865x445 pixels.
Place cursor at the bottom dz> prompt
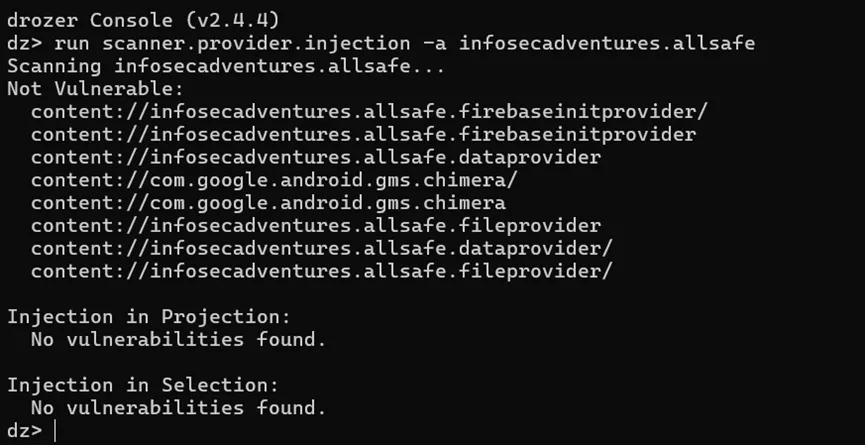[x=56, y=431]
